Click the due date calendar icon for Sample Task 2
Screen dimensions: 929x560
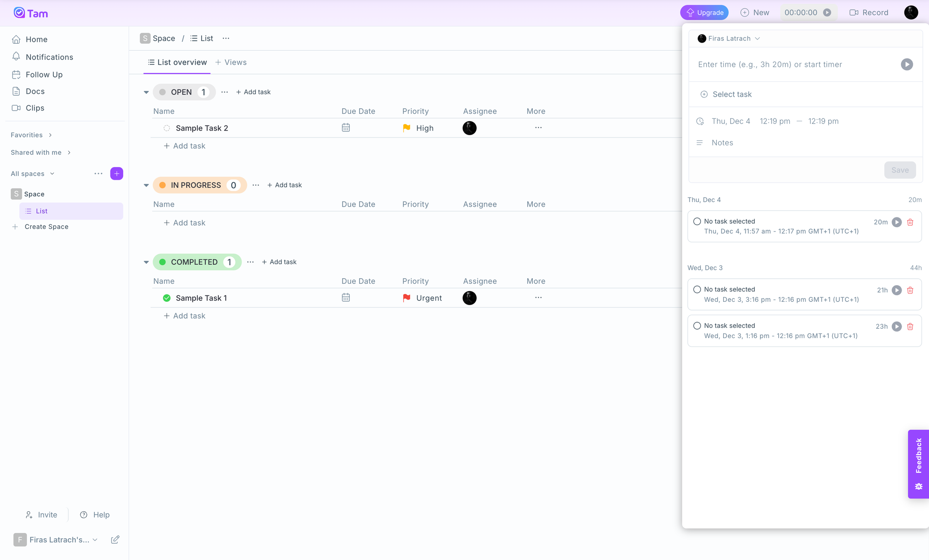(346, 128)
